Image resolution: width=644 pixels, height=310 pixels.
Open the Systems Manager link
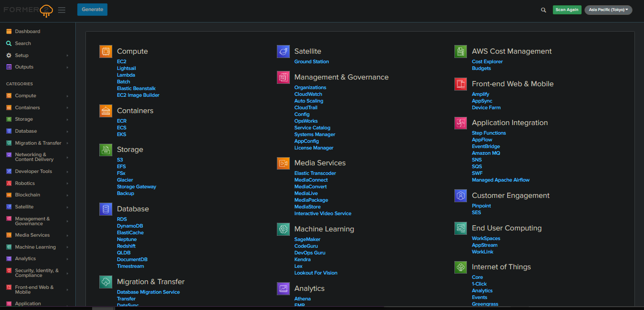click(314, 135)
